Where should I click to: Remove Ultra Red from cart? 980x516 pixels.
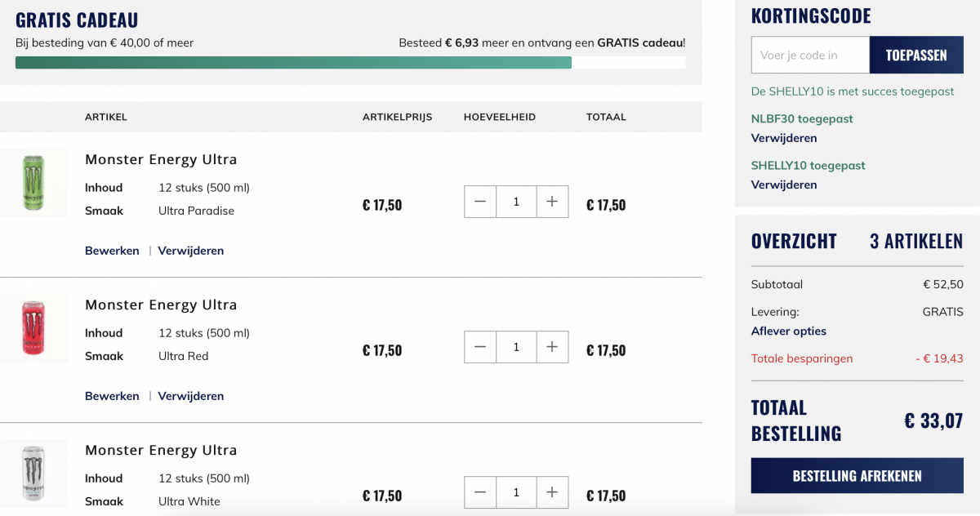[191, 396]
